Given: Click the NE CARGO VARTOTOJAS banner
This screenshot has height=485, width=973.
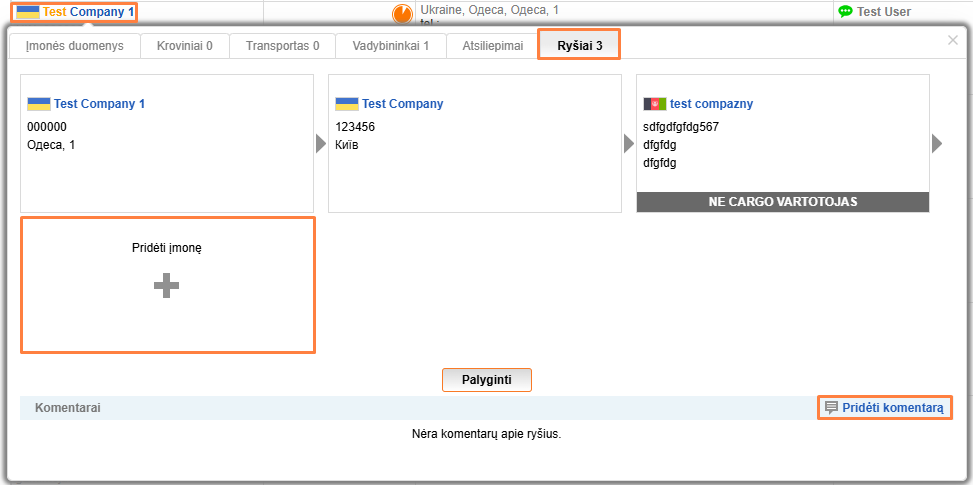Looking at the screenshot, I should 782,202.
